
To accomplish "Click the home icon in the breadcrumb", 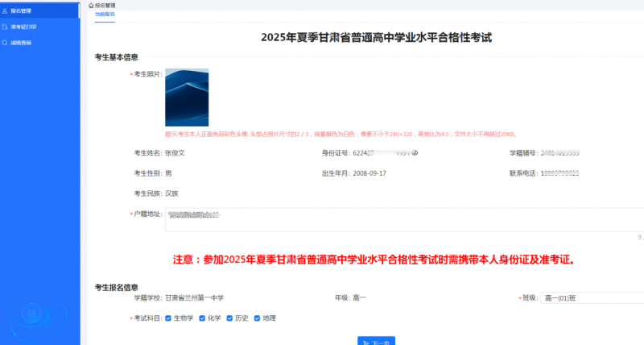I will pyautogui.click(x=91, y=5).
